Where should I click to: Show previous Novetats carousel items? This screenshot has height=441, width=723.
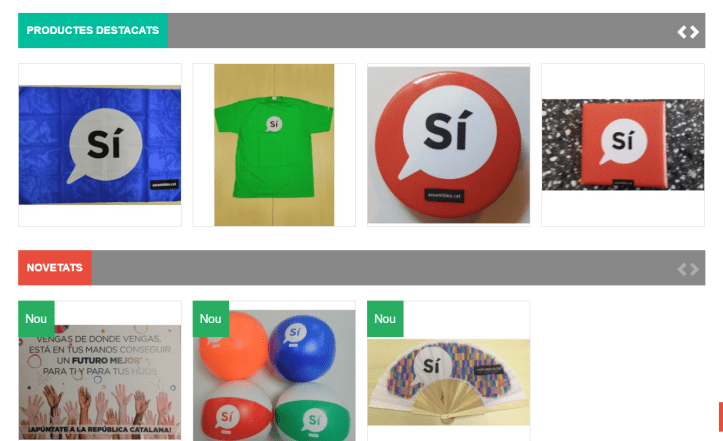pos(682,269)
